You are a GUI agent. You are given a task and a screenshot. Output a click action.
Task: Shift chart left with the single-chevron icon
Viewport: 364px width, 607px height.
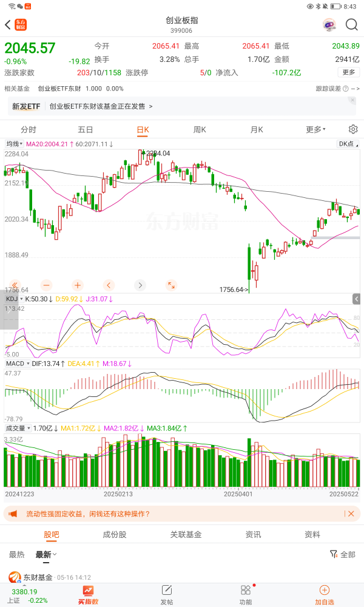(x=109, y=285)
